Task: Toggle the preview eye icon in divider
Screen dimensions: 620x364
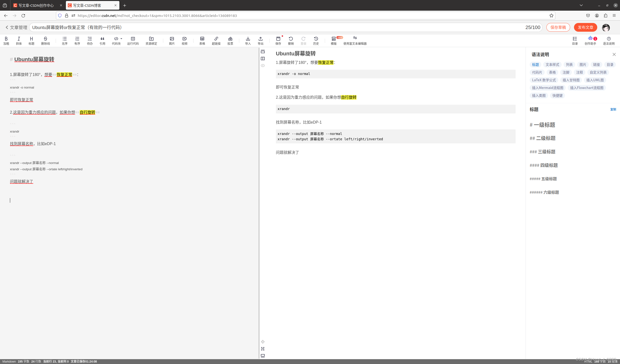Action: (x=263, y=66)
